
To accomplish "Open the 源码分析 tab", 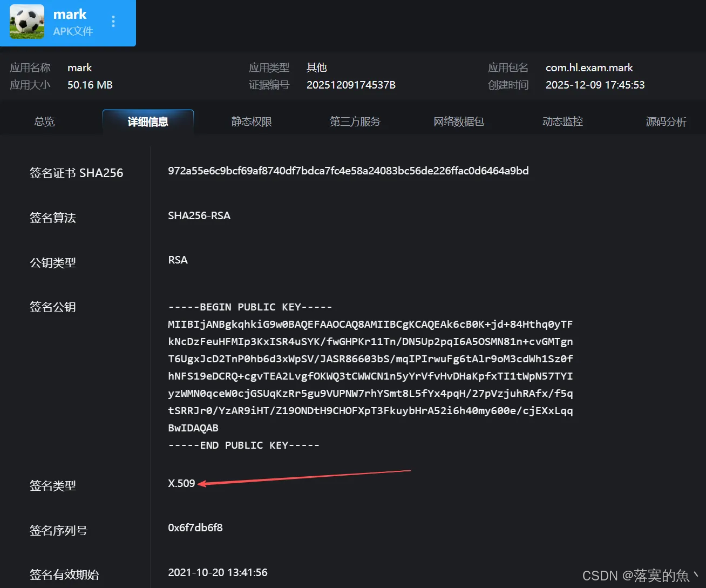I will [x=666, y=121].
